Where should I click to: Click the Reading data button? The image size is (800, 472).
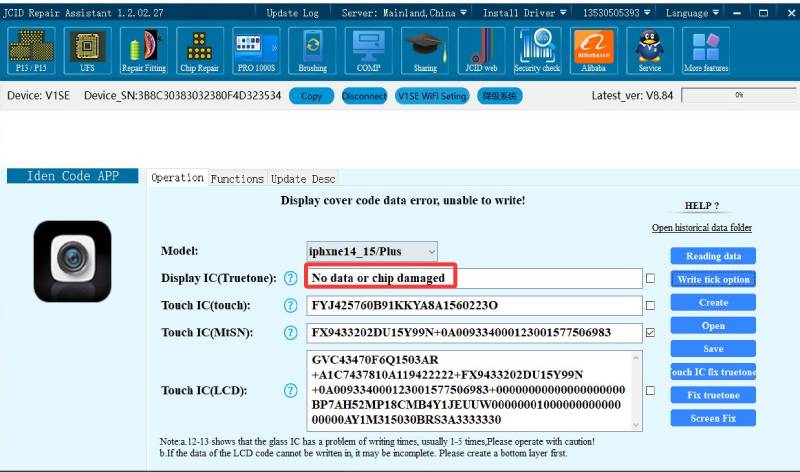point(713,256)
